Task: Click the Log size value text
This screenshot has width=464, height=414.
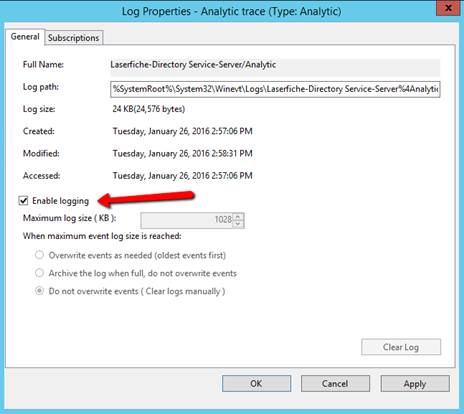Action: click(x=149, y=109)
